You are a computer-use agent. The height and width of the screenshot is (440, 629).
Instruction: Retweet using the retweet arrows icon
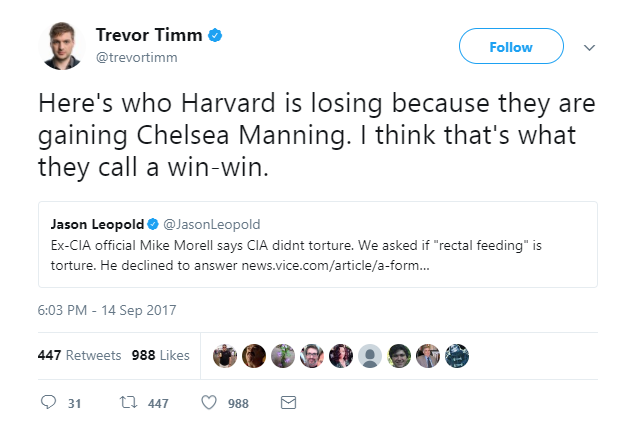[128, 402]
